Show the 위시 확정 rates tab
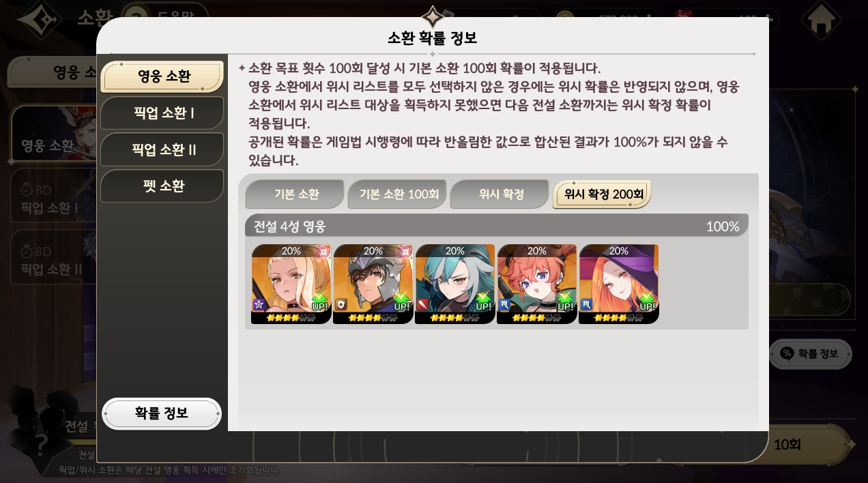Screen dimensions: 868x483 [500, 194]
